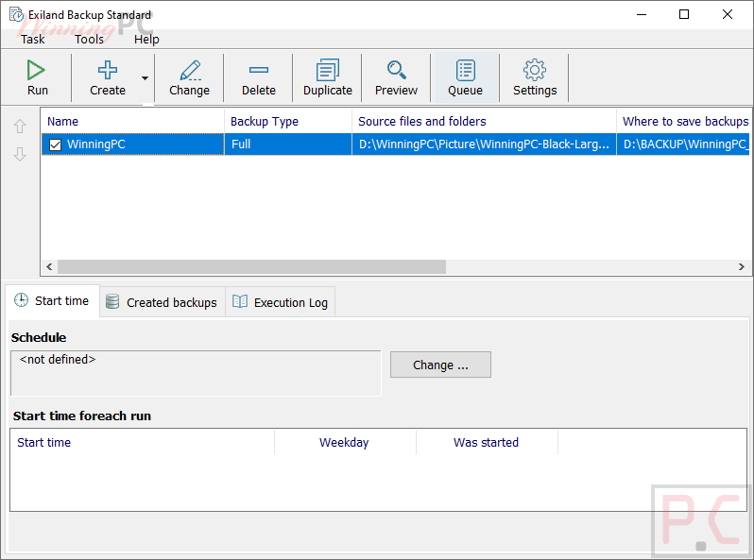754x560 pixels.
Task: Run the selected backup task
Action: [x=37, y=77]
